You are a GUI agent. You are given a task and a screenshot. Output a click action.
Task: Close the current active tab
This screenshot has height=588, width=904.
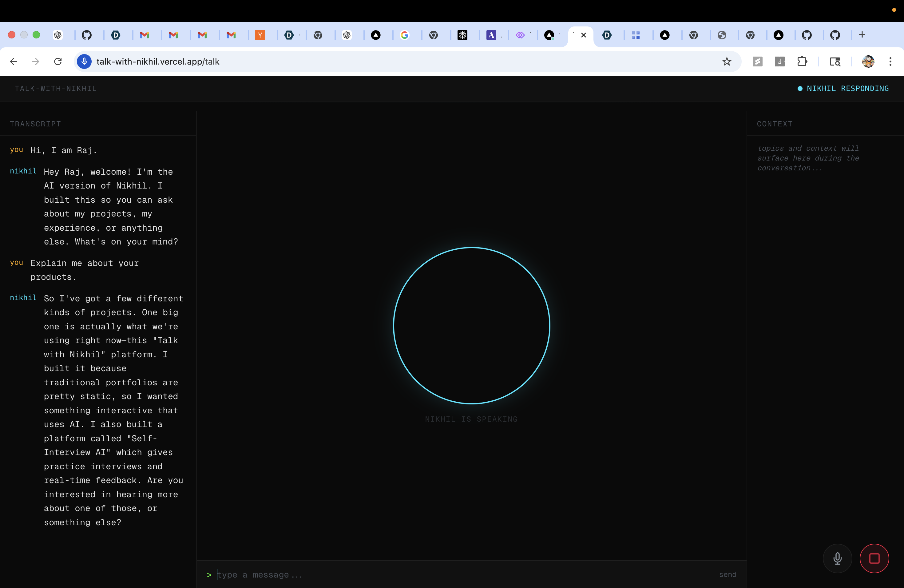point(583,35)
